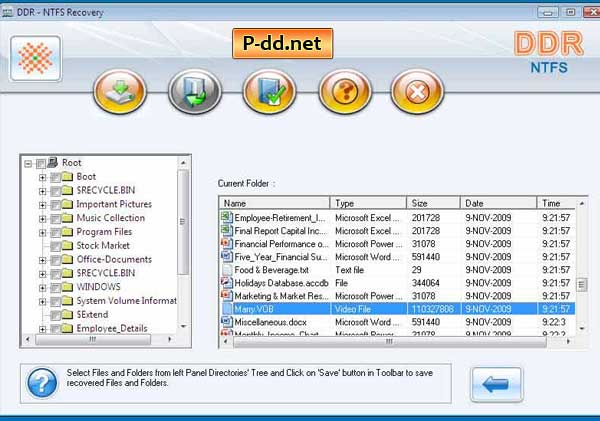The image size is (600, 421).
Task: Click the blue Back arrow button
Action: [496, 384]
